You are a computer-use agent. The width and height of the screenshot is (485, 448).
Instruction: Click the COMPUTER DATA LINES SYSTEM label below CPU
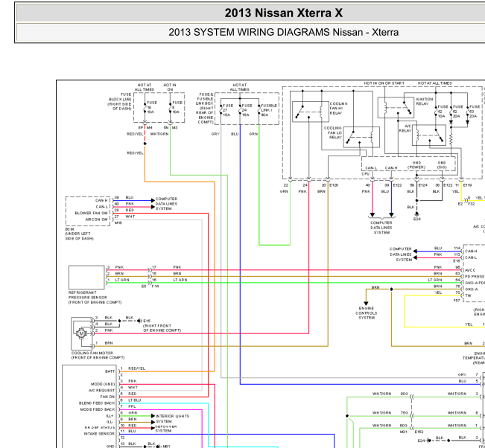click(x=381, y=228)
